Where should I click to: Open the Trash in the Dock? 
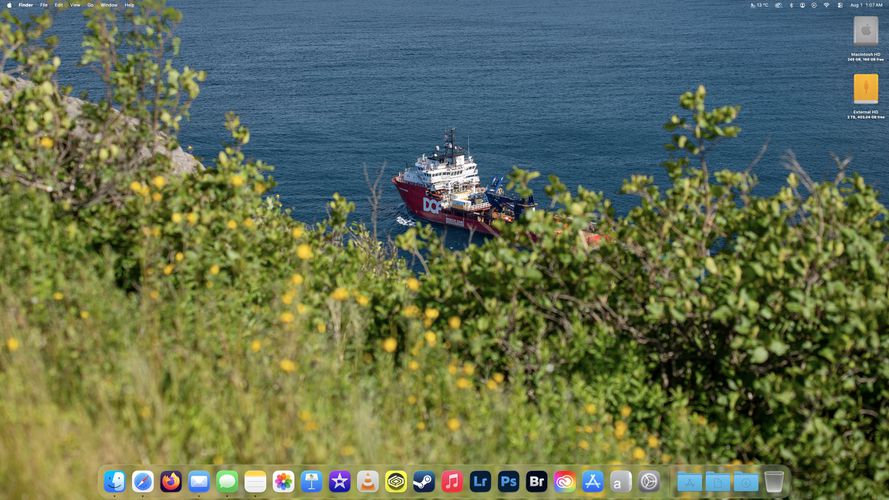pyautogui.click(x=774, y=482)
